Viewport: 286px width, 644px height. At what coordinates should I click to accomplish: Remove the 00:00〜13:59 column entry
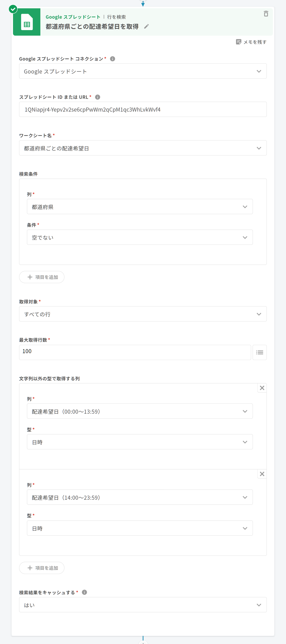point(262,388)
